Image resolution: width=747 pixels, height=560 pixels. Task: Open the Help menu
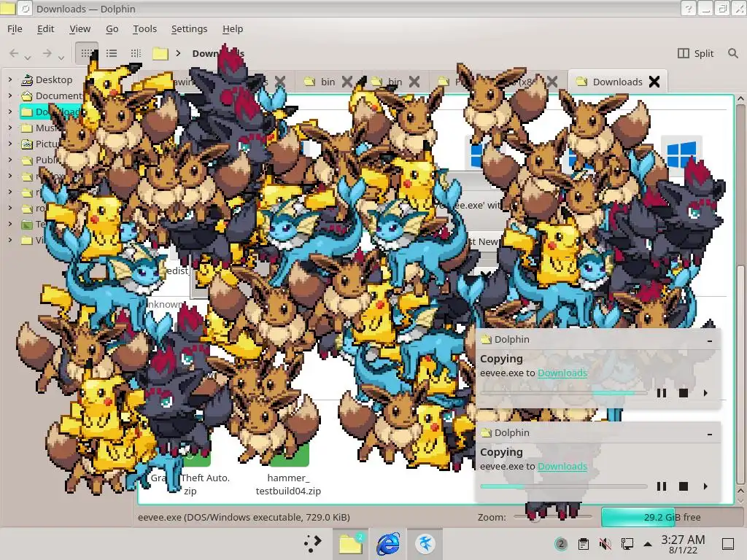[233, 29]
